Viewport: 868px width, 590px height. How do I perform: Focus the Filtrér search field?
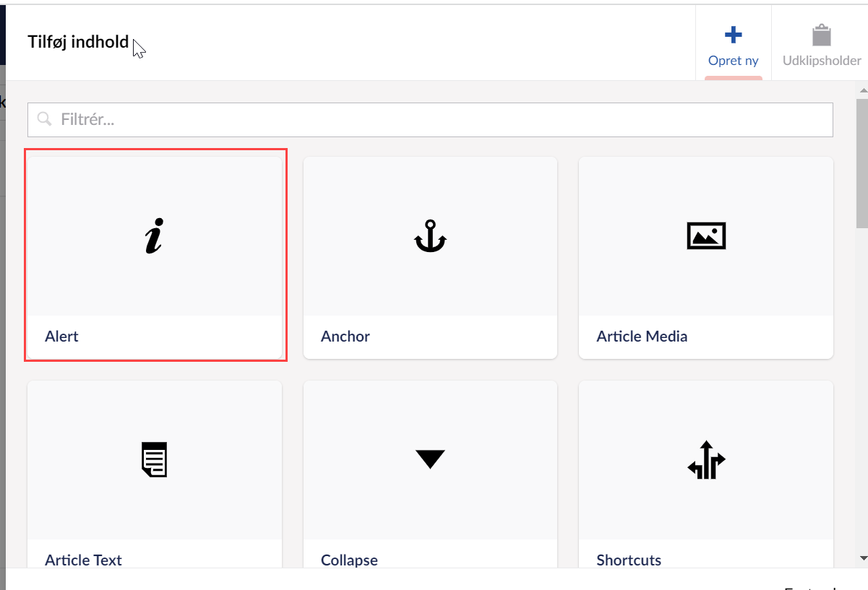434,119
